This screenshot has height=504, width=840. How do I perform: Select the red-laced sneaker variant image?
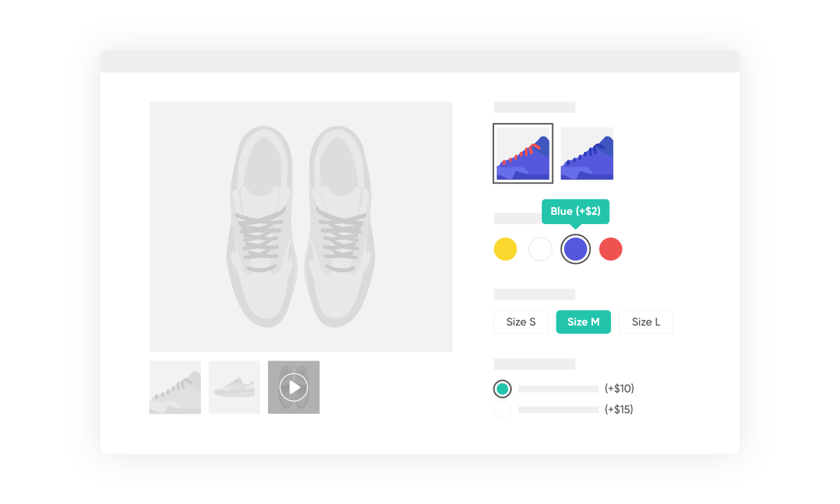click(x=522, y=153)
